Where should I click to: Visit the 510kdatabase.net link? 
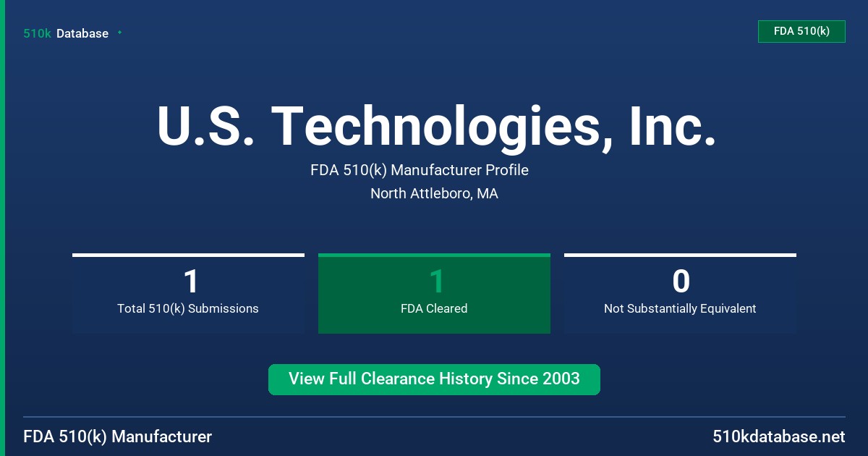click(779, 436)
